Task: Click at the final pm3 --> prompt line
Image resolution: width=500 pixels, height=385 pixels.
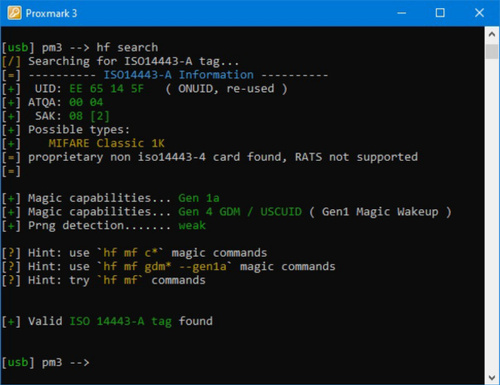Action: [x=46, y=362]
